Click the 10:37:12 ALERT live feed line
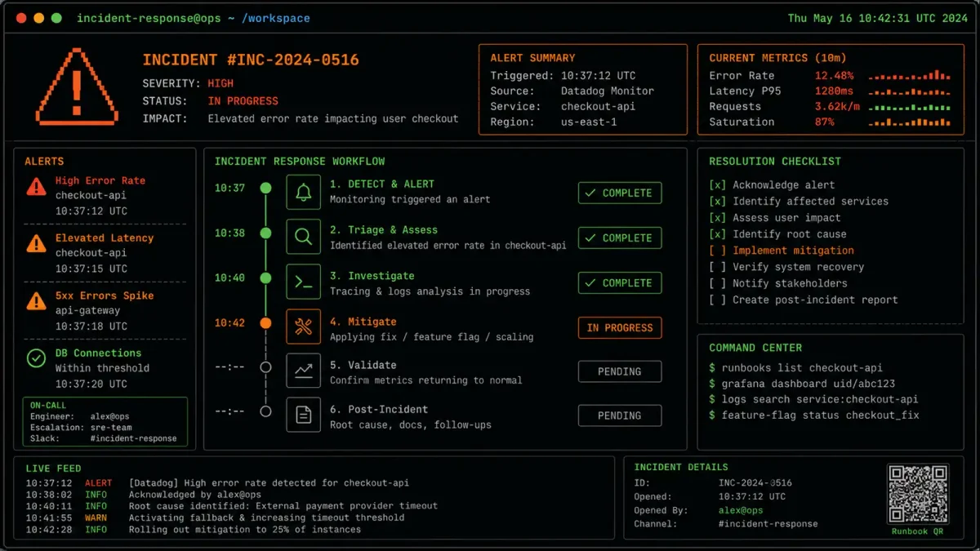The image size is (980, 551). (217, 483)
